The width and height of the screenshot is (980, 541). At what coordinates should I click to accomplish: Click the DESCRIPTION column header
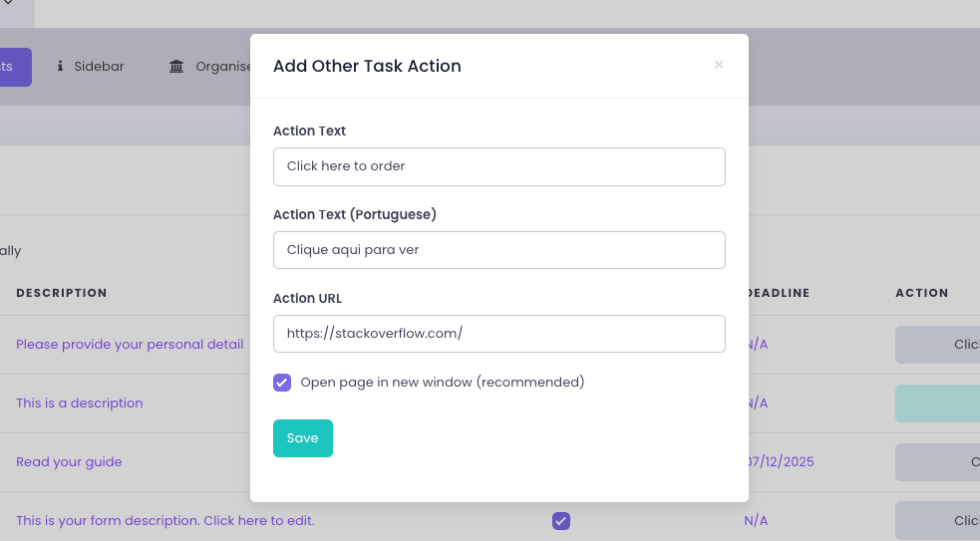pos(62,293)
